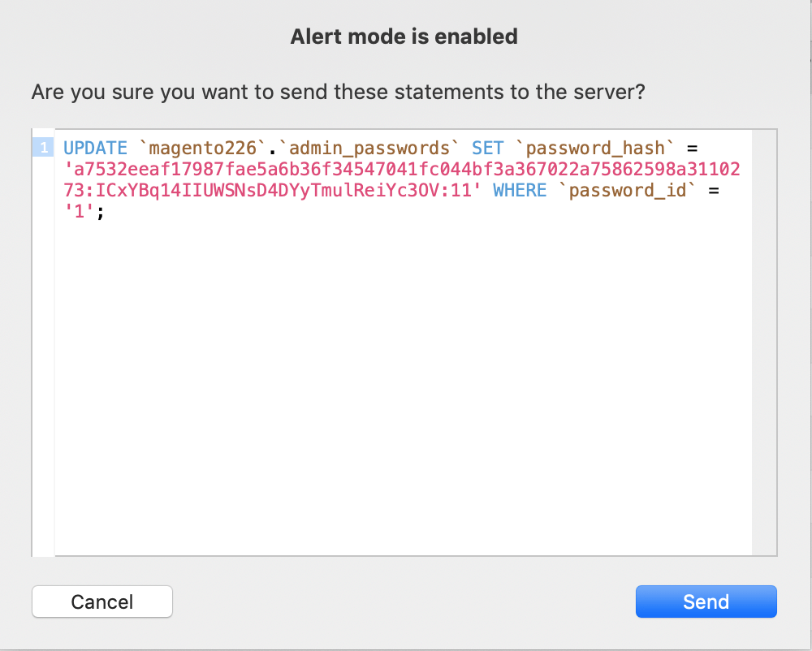Screen dimensions: 812x651
Task: Place cursor in the a7532eeaf hash string line
Action: (x=402, y=169)
